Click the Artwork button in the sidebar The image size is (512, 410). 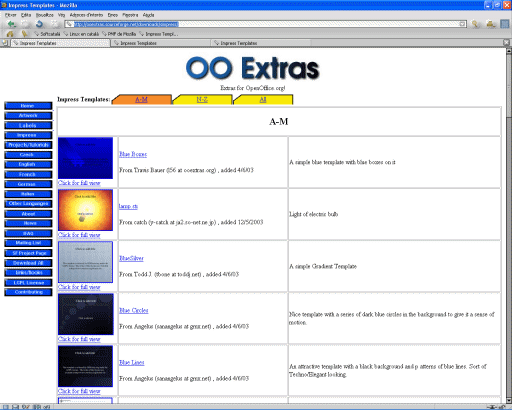pos(28,116)
